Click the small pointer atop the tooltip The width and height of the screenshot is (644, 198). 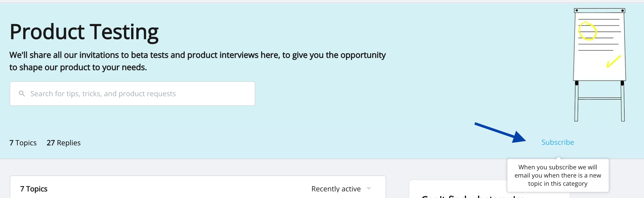pos(559,158)
